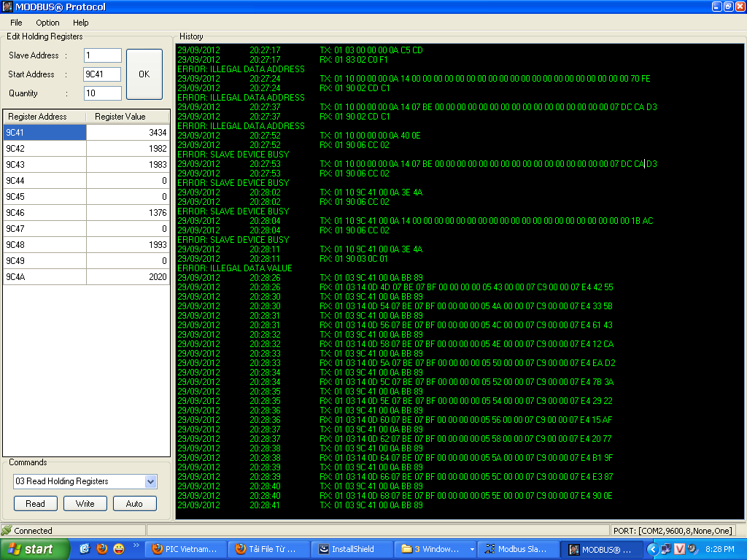Click the value 1376 cell
The image size is (747, 560).
128,213
